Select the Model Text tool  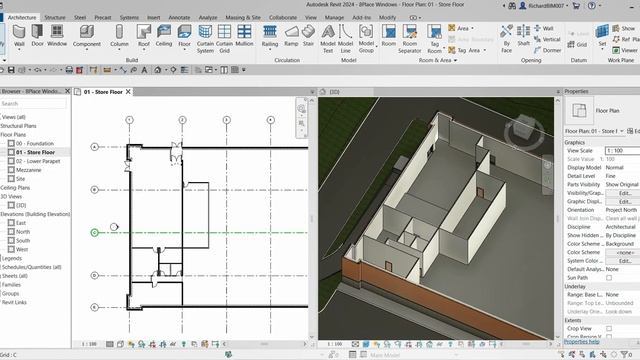328,39
